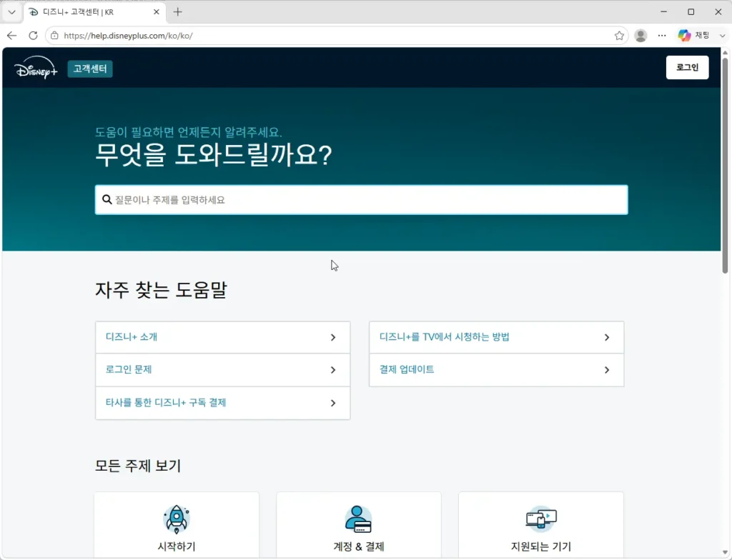The width and height of the screenshot is (732, 560).
Task: Click the page vertical scrollbar thumb
Action: (725, 165)
